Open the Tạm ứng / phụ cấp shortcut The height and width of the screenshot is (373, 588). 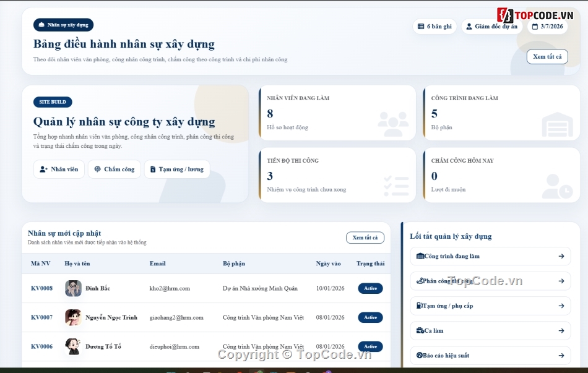[x=490, y=306]
